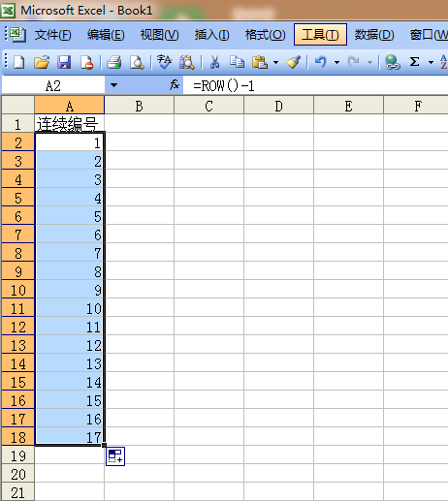
Task: Open the 编辑(E) menu
Action: coord(106,35)
